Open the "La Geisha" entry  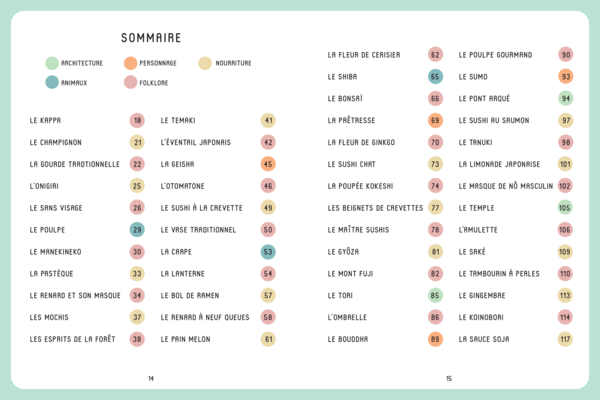point(178,164)
